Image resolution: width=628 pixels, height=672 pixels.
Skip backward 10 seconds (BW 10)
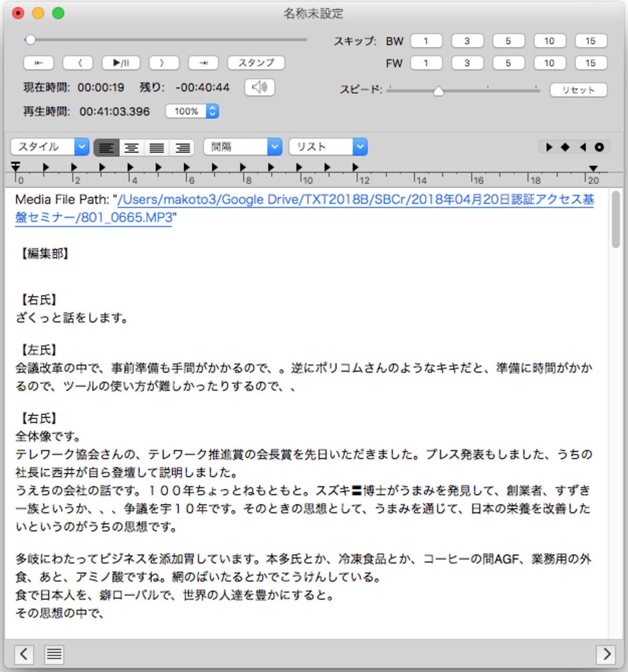point(549,41)
